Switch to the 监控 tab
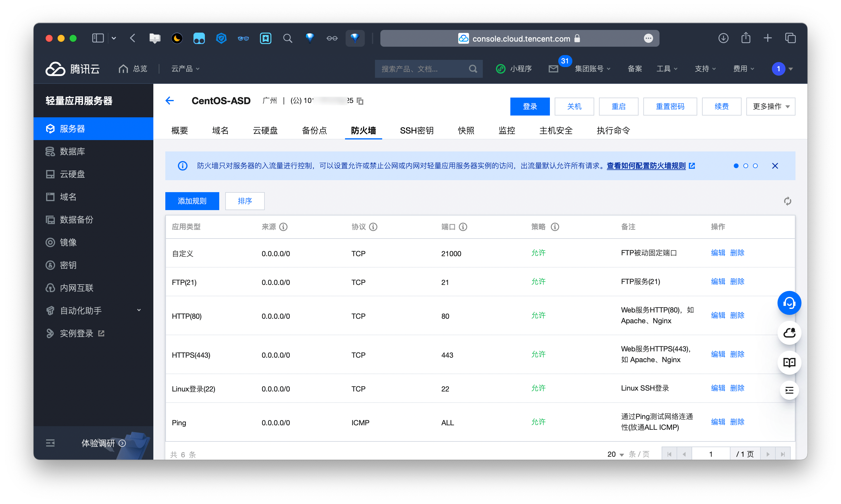 tap(507, 130)
